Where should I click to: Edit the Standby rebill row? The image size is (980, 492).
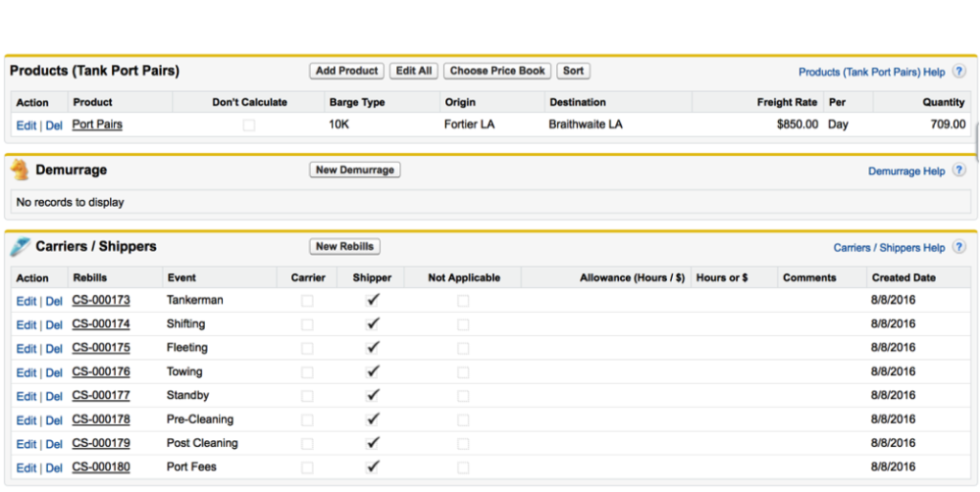(26, 396)
